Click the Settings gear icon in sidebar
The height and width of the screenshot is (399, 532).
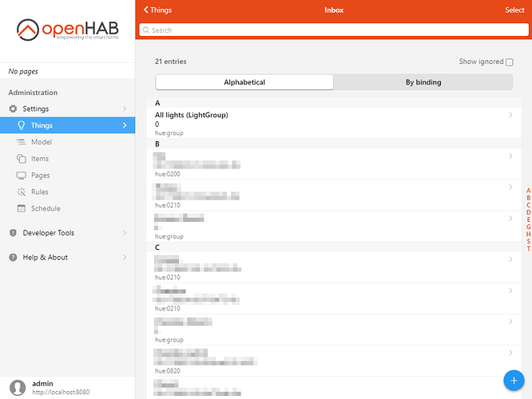tap(13, 109)
